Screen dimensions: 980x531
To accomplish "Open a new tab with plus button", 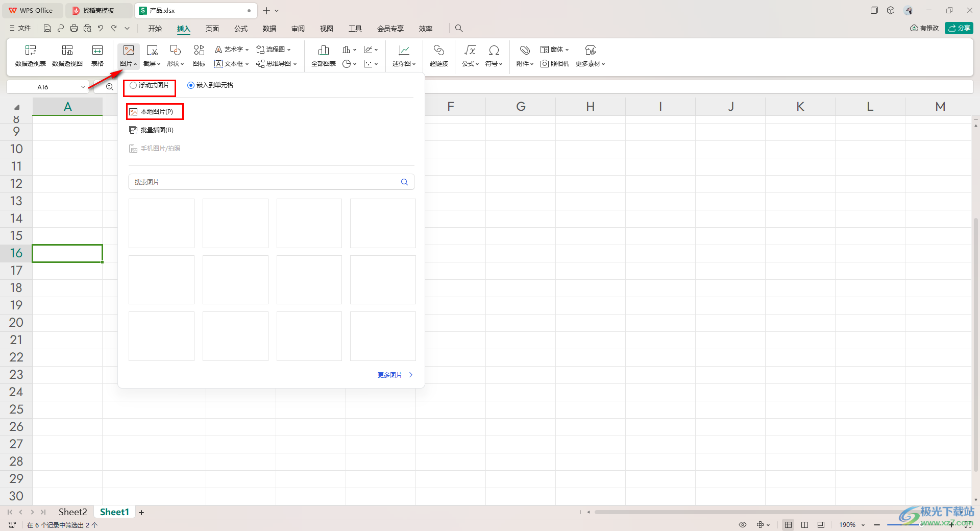I will click(x=266, y=10).
